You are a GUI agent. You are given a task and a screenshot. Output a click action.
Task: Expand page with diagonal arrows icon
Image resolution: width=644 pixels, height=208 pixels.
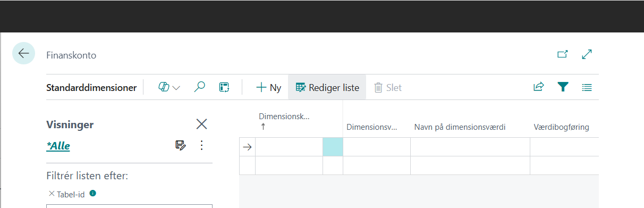coord(587,54)
